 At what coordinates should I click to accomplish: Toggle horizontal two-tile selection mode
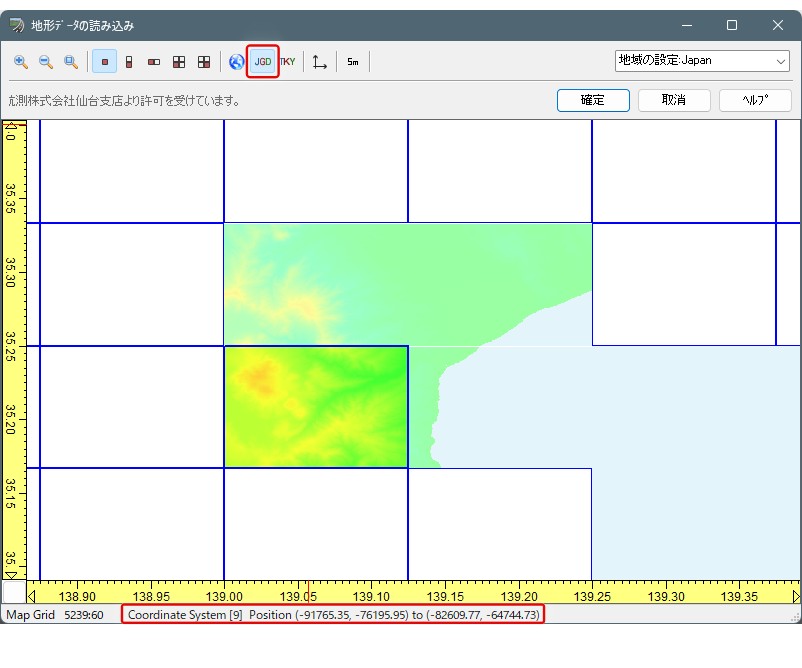(154, 62)
